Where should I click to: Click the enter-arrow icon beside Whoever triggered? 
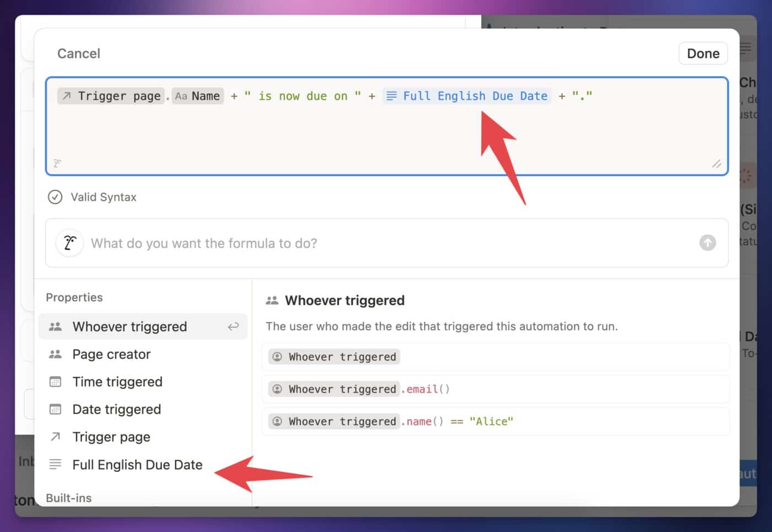(x=233, y=326)
